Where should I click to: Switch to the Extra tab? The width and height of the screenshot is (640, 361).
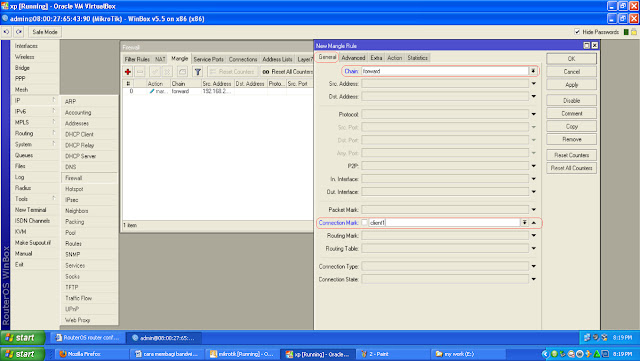tap(376, 58)
